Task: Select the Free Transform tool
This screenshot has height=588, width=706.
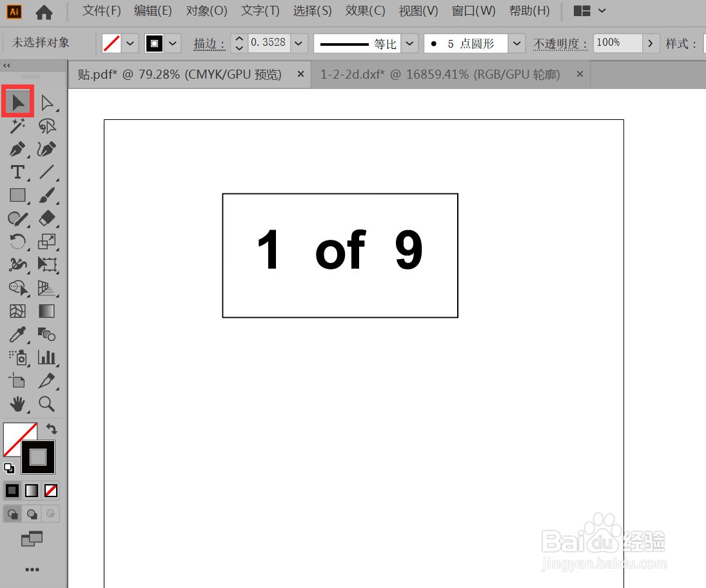Action: point(47,265)
